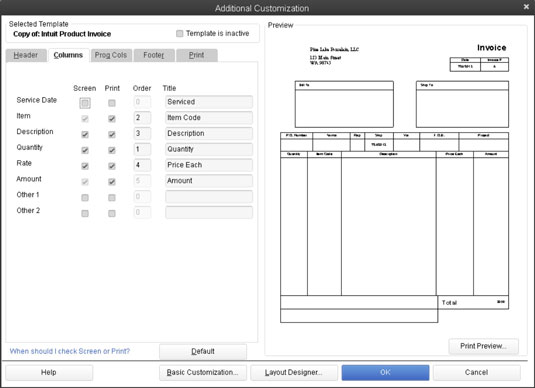This screenshot has width=535, height=388.
Task: Toggle the Template is inactive checkbox
Action: click(179, 33)
